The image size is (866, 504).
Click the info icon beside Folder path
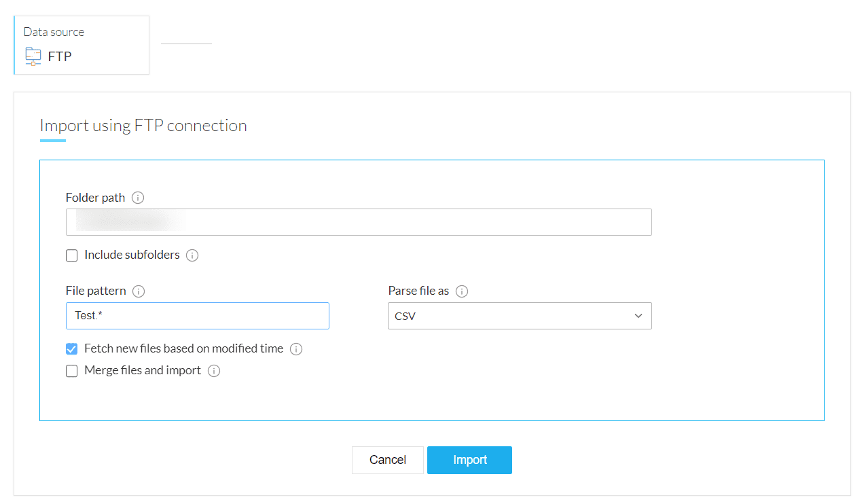tap(138, 198)
